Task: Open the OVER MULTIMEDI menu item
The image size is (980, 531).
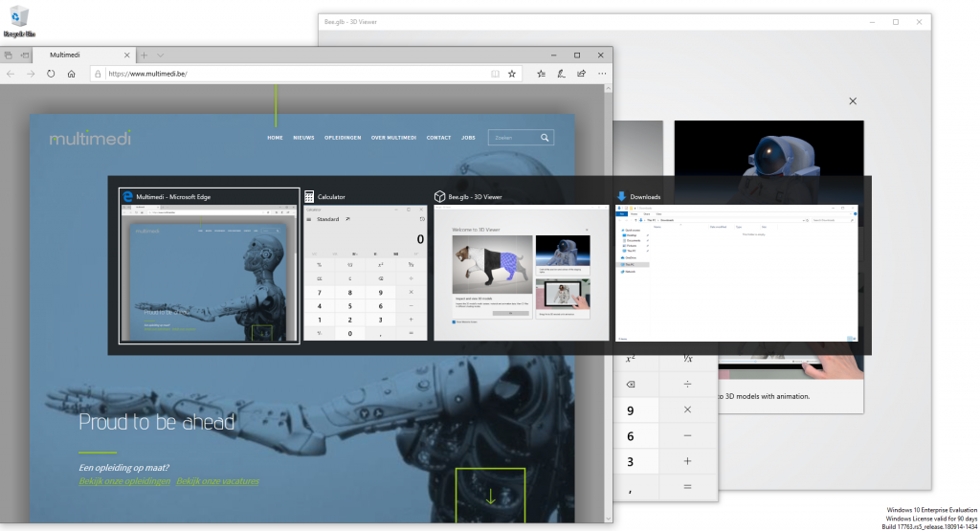Action: 393,138
